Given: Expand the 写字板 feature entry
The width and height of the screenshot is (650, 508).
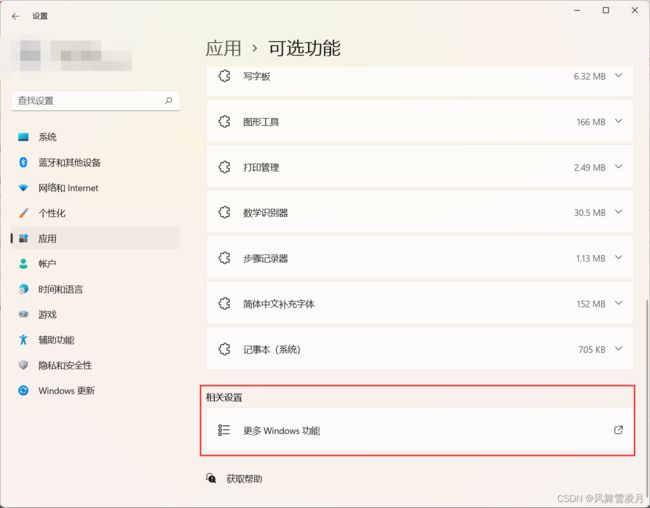Looking at the screenshot, I should pos(420,80).
